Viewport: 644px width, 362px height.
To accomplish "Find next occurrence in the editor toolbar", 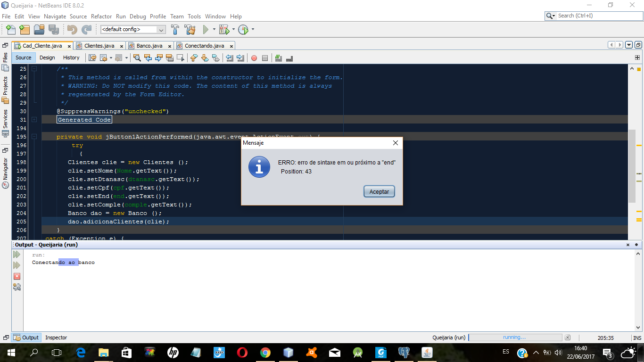I will (159, 58).
